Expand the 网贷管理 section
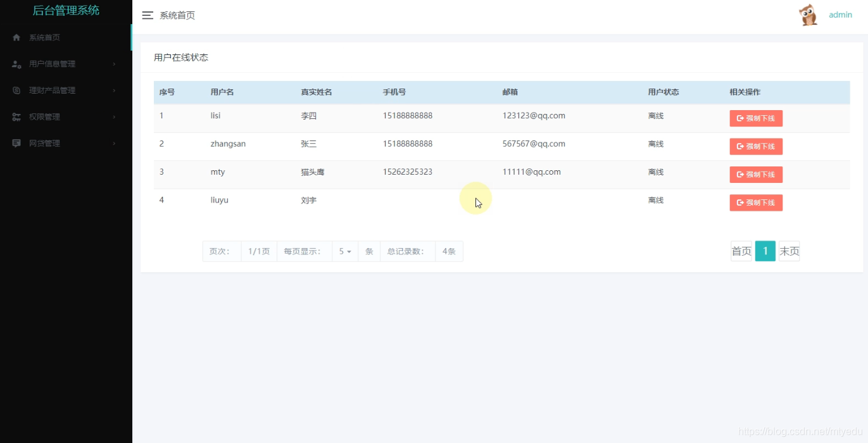Viewport: 868px width, 443px height. point(114,143)
